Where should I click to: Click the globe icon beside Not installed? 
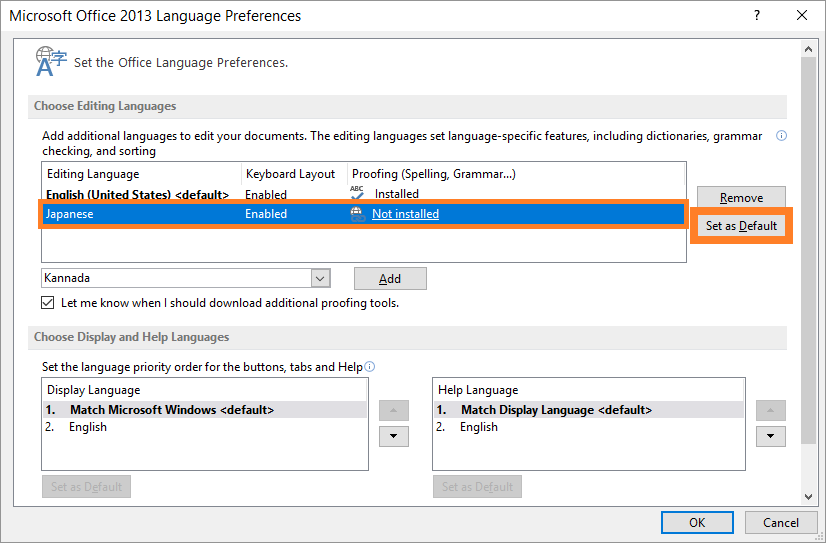(358, 214)
